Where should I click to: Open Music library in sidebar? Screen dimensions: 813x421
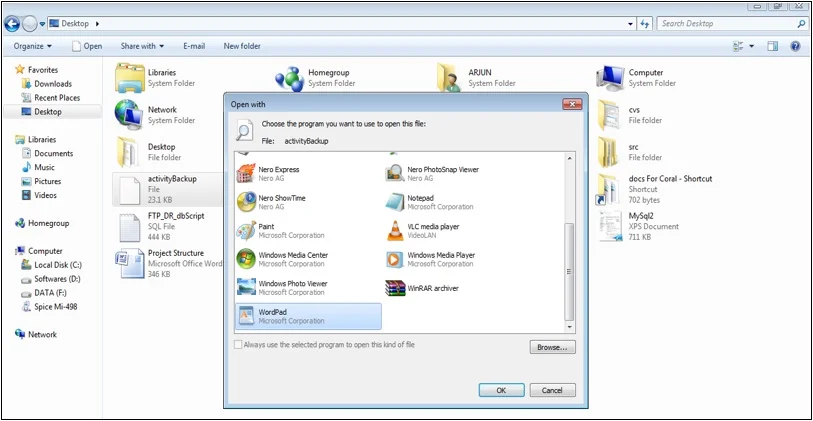38,167
